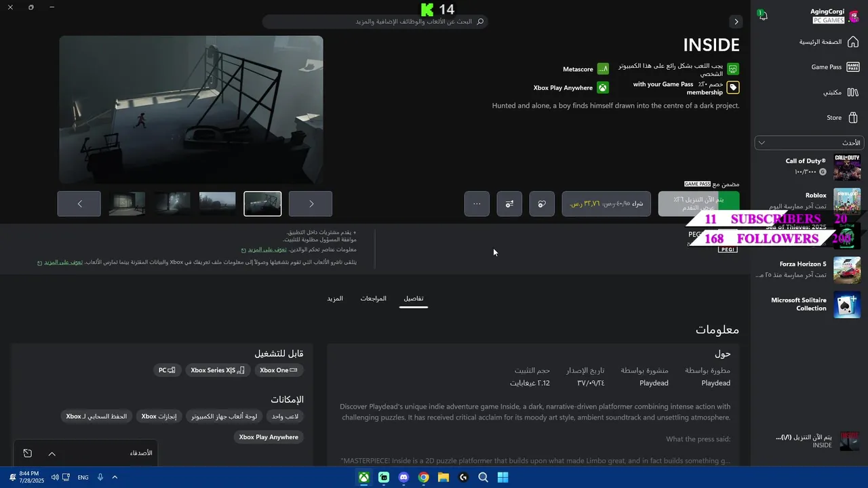Open Windows Search from the taskbar
The width and height of the screenshot is (868, 488).
coord(483,477)
